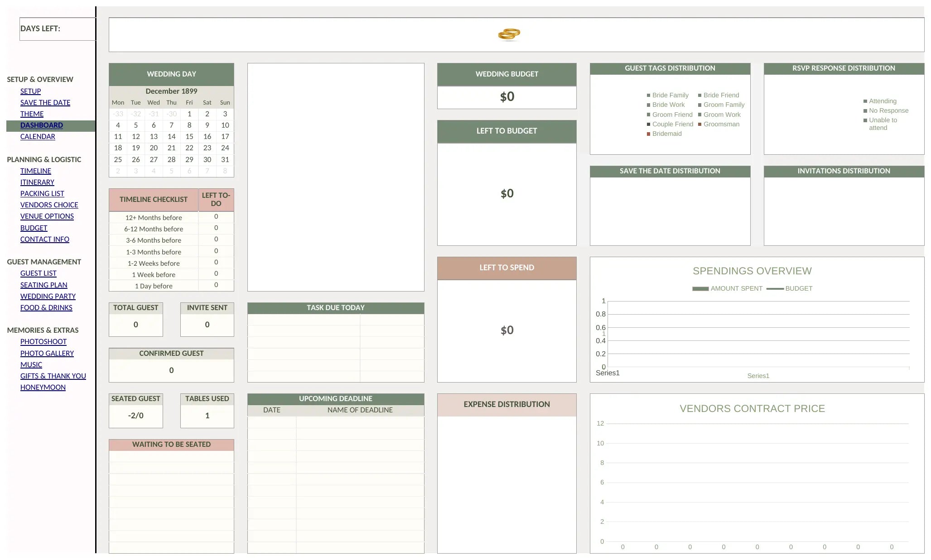The image size is (931, 560).
Task: Click the UPCOMING DEADLINE header
Action: pos(336,399)
